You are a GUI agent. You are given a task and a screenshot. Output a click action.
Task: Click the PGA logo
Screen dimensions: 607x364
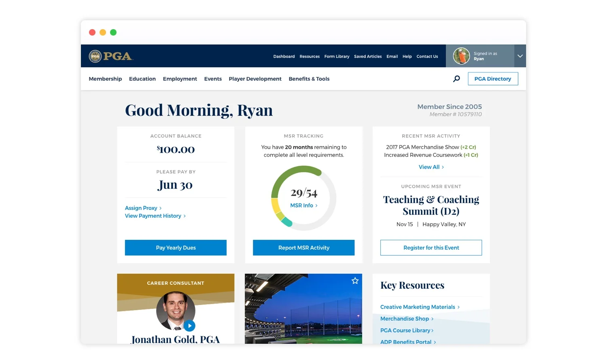[x=111, y=56]
